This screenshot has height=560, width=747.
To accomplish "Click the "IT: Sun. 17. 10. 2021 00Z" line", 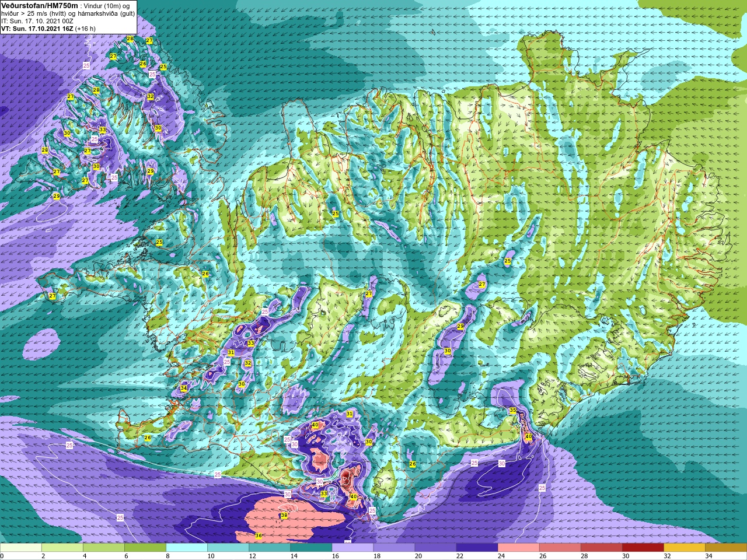I will click(x=37, y=21).
